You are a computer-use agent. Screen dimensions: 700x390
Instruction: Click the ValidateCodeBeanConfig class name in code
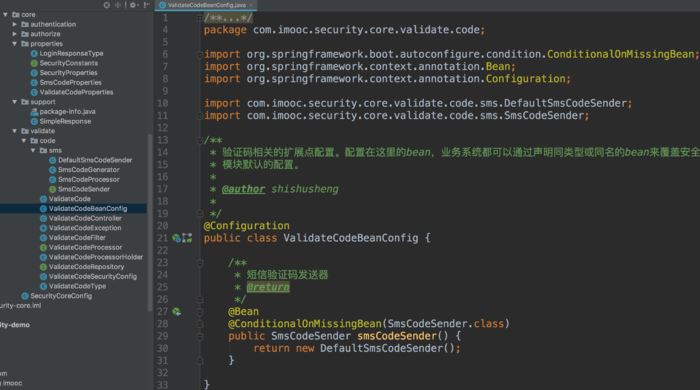click(x=351, y=238)
